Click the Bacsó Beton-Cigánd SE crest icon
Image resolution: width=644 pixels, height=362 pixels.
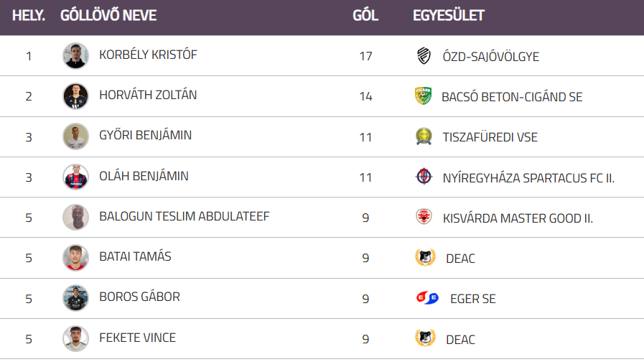(424, 96)
